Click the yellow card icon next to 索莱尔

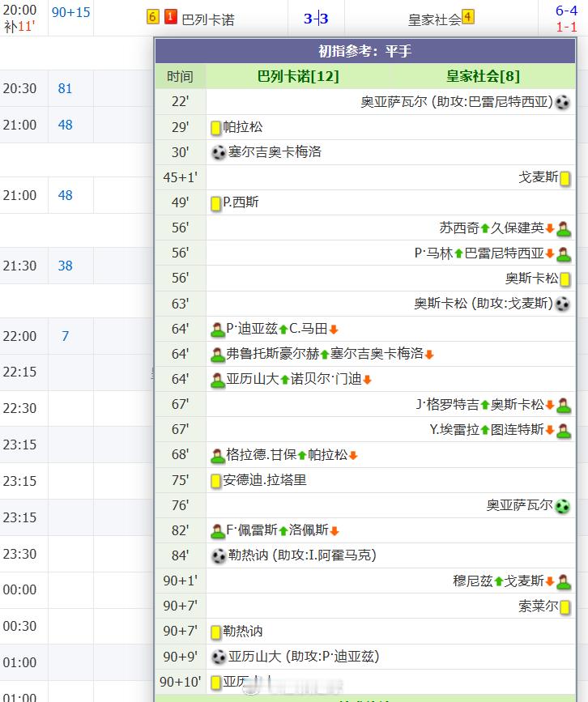(565, 606)
